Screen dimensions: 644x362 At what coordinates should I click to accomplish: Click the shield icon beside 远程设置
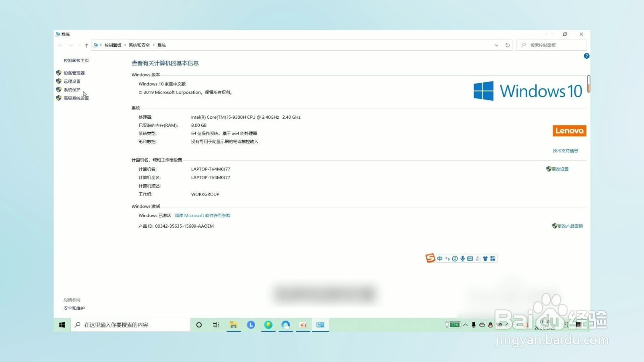[59, 81]
